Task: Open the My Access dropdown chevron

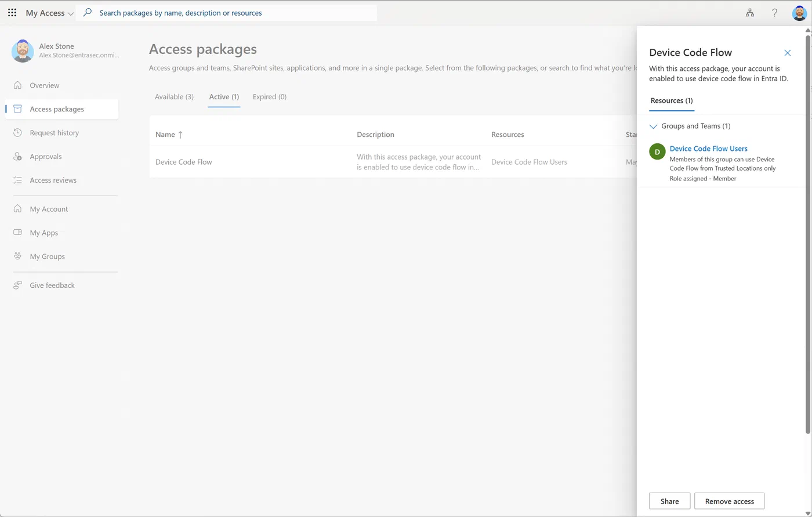Action: (x=71, y=13)
